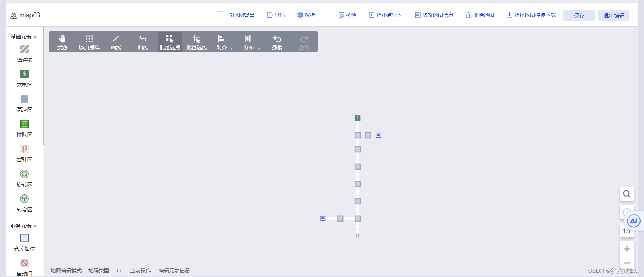644x277 pixels.
Task: Zoom in with the plus button
Action: [627, 249]
